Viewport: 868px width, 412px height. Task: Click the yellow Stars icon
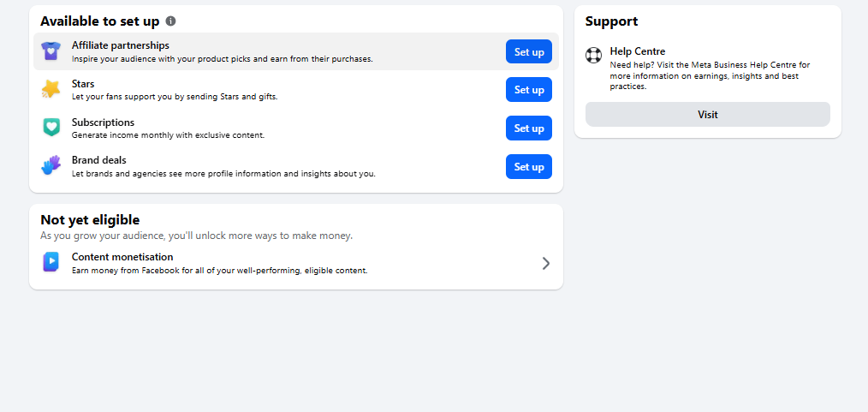51,89
